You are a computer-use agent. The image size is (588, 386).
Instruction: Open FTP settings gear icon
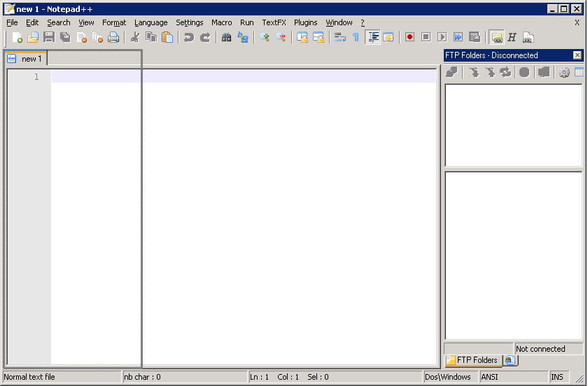click(x=564, y=72)
